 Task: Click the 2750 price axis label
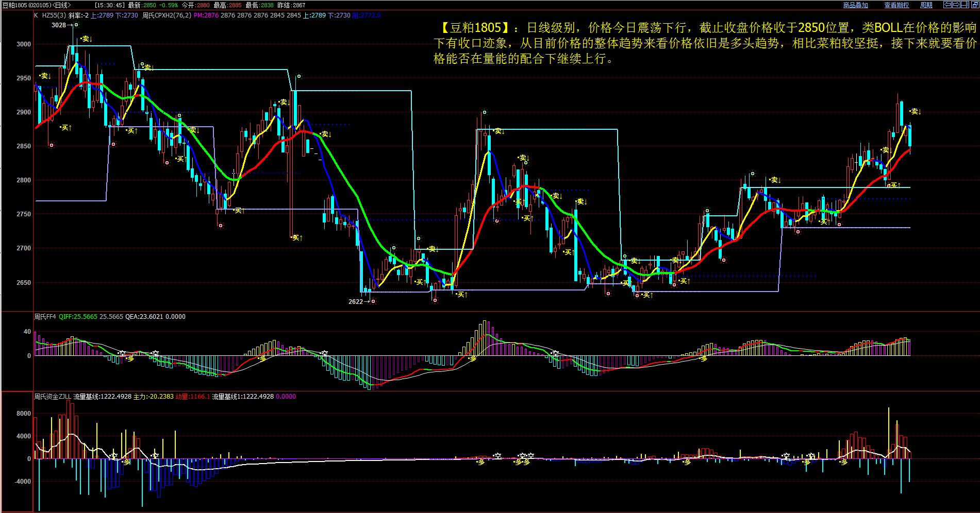(x=24, y=214)
